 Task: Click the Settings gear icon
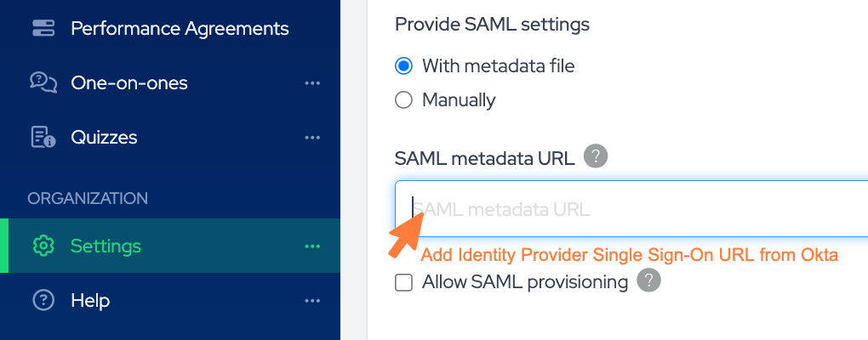pyautogui.click(x=43, y=246)
